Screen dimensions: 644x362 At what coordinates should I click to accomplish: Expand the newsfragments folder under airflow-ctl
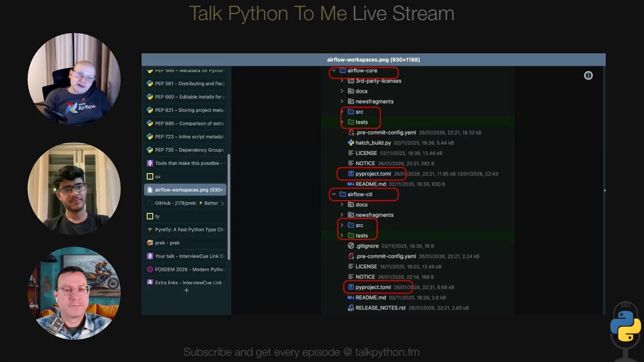click(343, 215)
